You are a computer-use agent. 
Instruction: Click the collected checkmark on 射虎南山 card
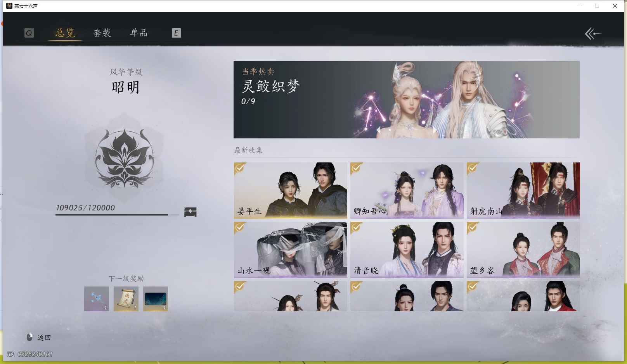tap(473, 168)
